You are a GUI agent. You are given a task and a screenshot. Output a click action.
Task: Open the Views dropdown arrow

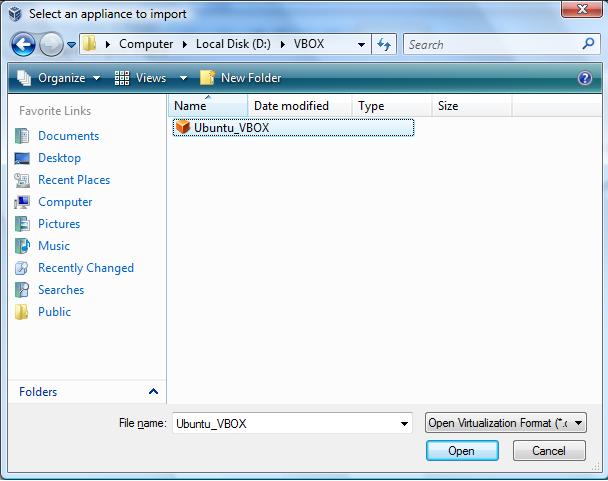click(183, 78)
